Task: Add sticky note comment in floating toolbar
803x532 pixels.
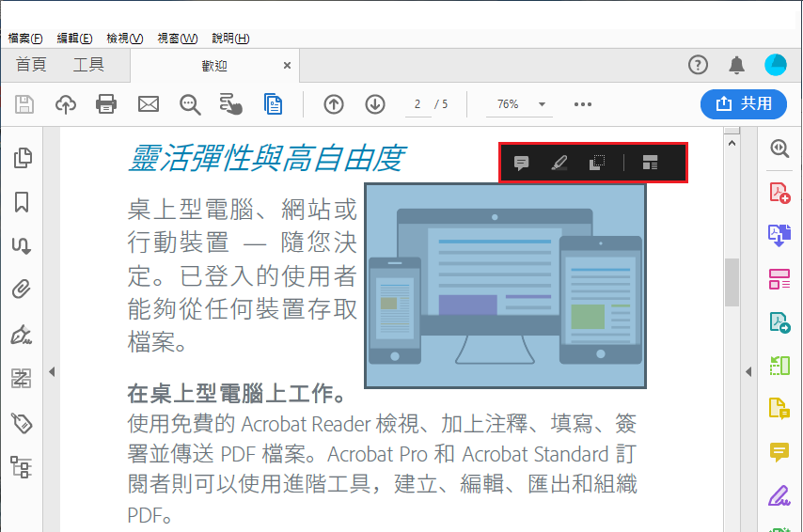Action: click(x=521, y=164)
